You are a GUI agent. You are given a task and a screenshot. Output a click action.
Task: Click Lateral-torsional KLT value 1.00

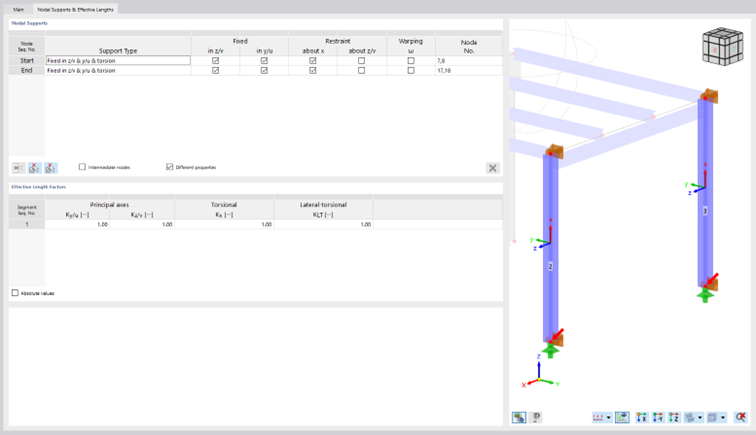click(x=323, y=224)
